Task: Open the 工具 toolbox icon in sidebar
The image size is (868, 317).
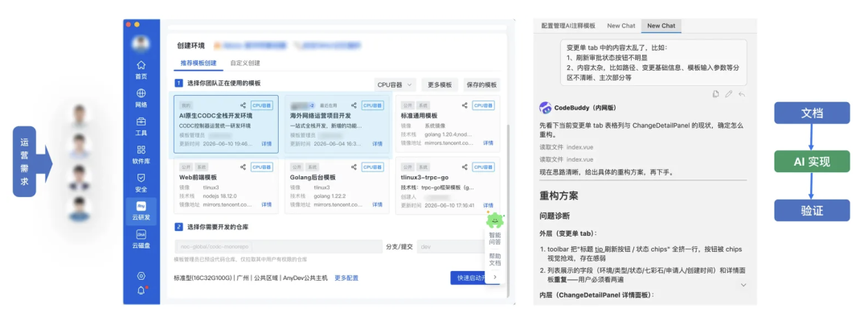Action: coord(141,121)
